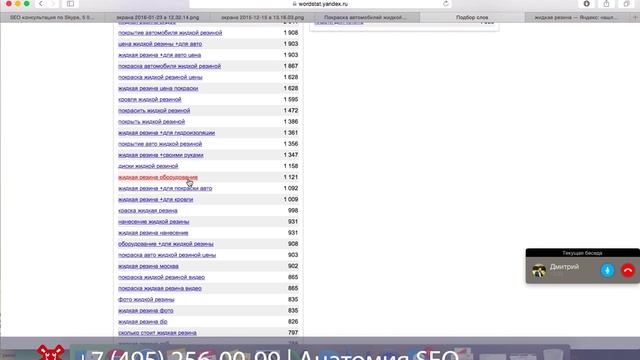The height and width of the screenshot is (360, 640).
Task: Reload the page with the refresh icon
Action: coord(446,4)
